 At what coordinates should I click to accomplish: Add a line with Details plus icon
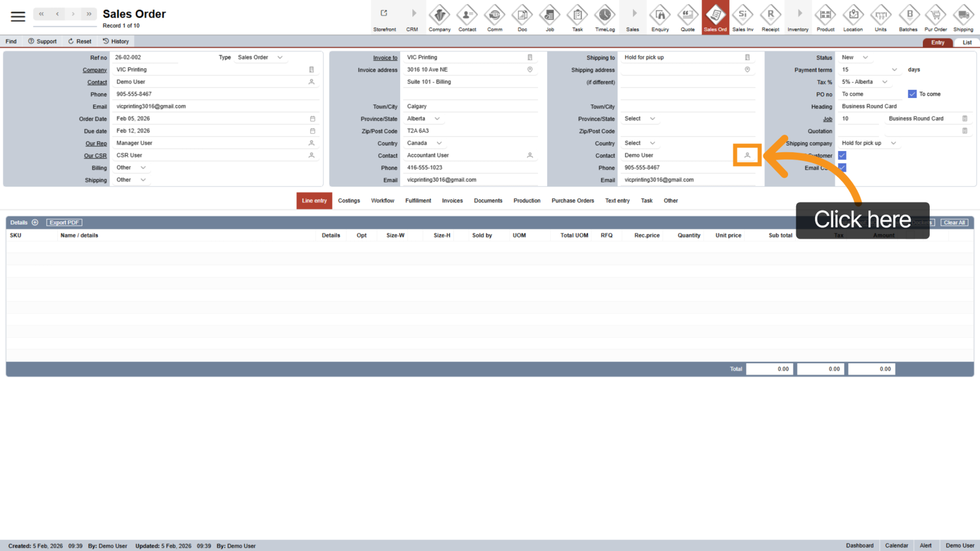click(x=35, y=223)
